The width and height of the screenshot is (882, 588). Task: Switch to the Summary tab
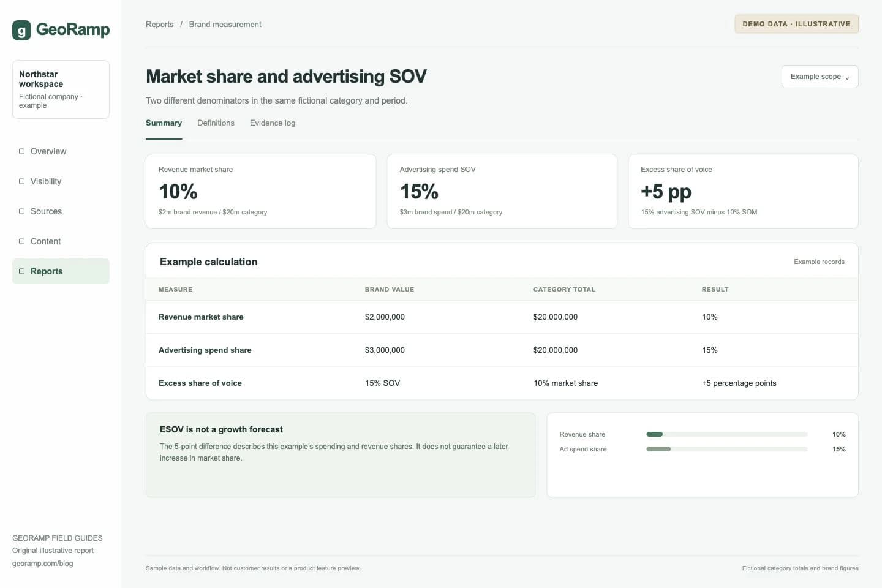point(164,123)
